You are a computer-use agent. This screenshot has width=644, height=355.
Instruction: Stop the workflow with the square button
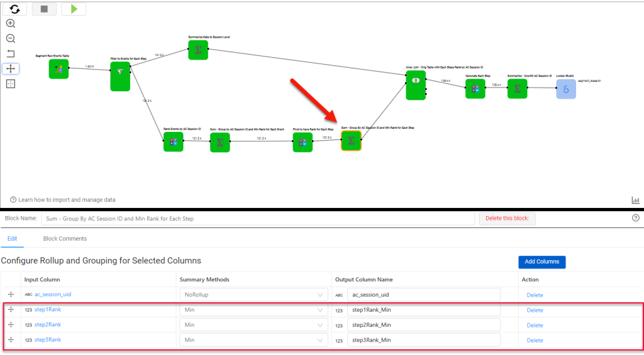tap(44, 9)
